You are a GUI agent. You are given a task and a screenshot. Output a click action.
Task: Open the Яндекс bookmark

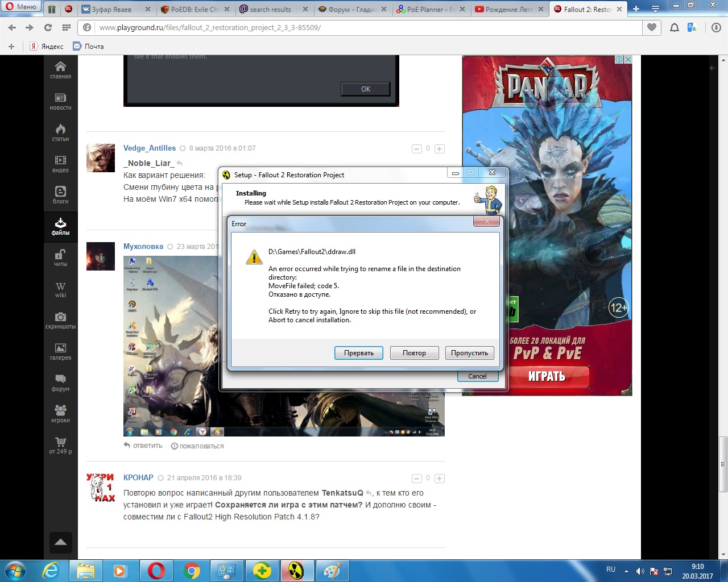pyautogui.click(x=47, y=46)
